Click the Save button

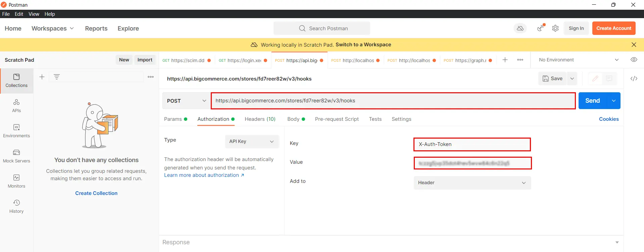(x=553, y=79)
